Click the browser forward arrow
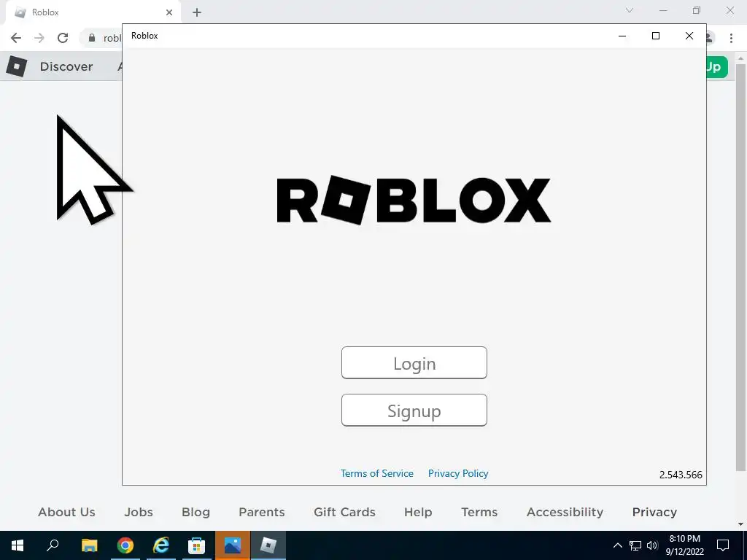Screen dimensions: 747x560 39,38
